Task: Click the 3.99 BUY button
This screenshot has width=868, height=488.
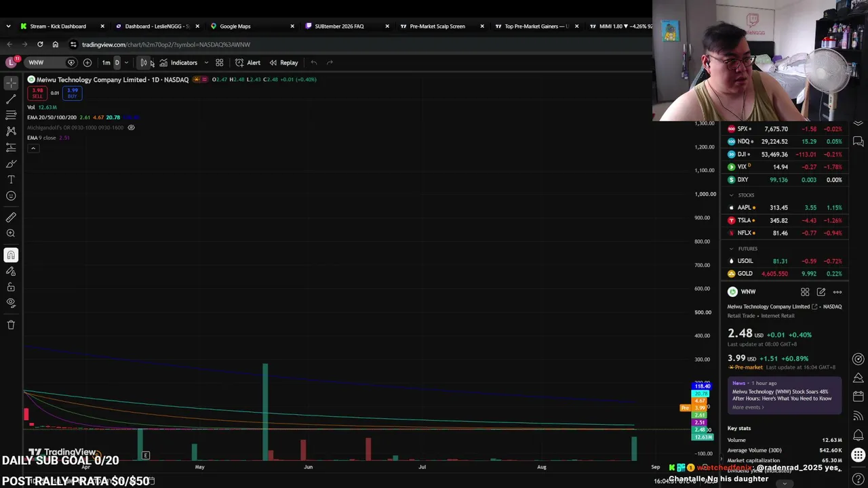Action: coord(73,93)
